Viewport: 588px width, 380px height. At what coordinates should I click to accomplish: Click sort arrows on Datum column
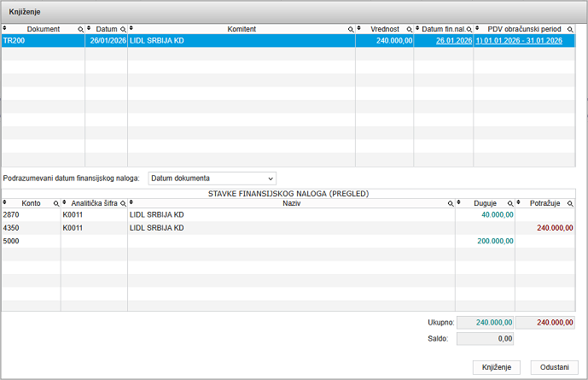pyautogui.click(x=89, y=29)
